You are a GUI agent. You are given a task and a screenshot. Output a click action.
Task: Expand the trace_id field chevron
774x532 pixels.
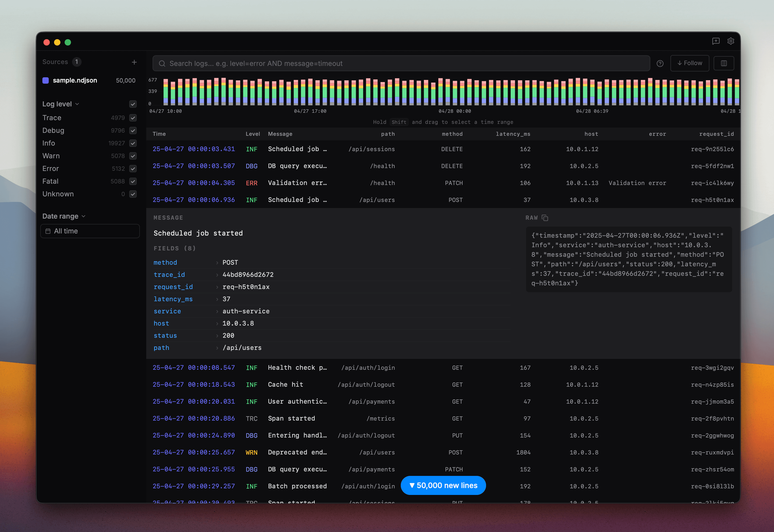coord(217,275)
